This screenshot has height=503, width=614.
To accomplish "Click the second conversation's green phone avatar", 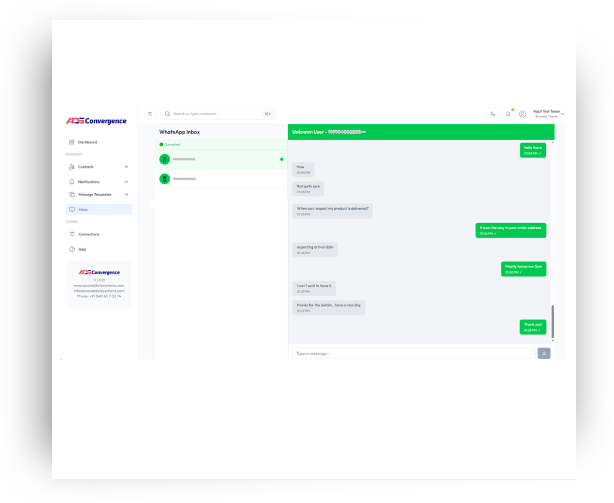I will 165,179.
